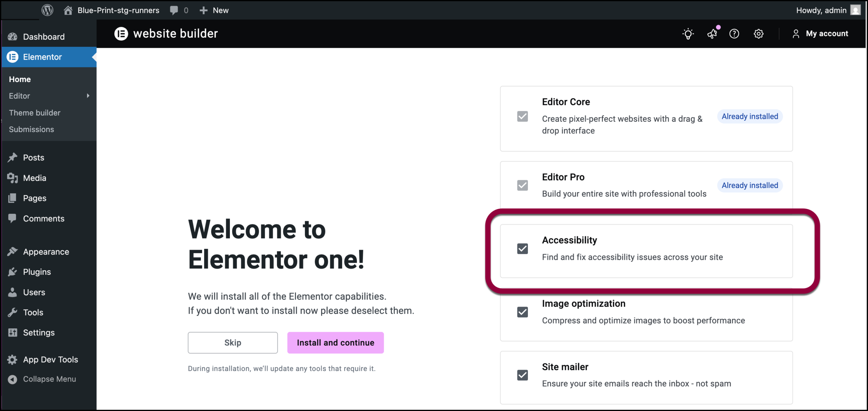Deselect the Image optimization checkbox
This screenshot has width=868, height=411.
click(x=522, y=312)
